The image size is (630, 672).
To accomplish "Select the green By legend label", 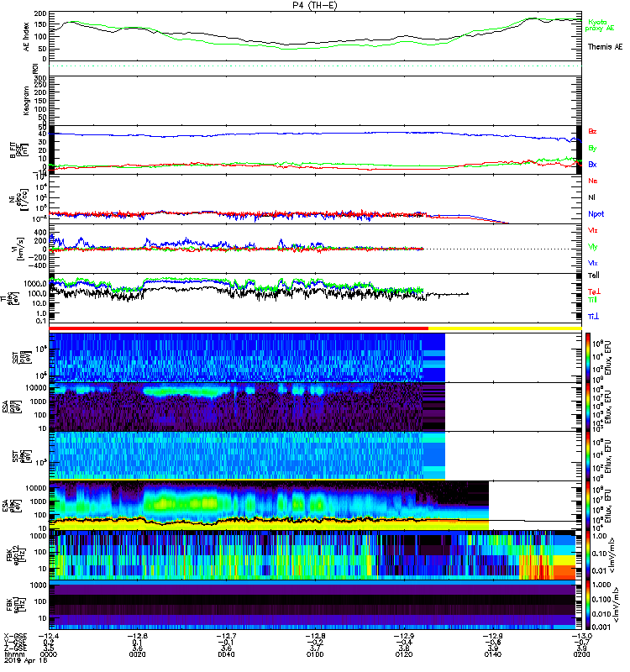I will coord(592,149).
